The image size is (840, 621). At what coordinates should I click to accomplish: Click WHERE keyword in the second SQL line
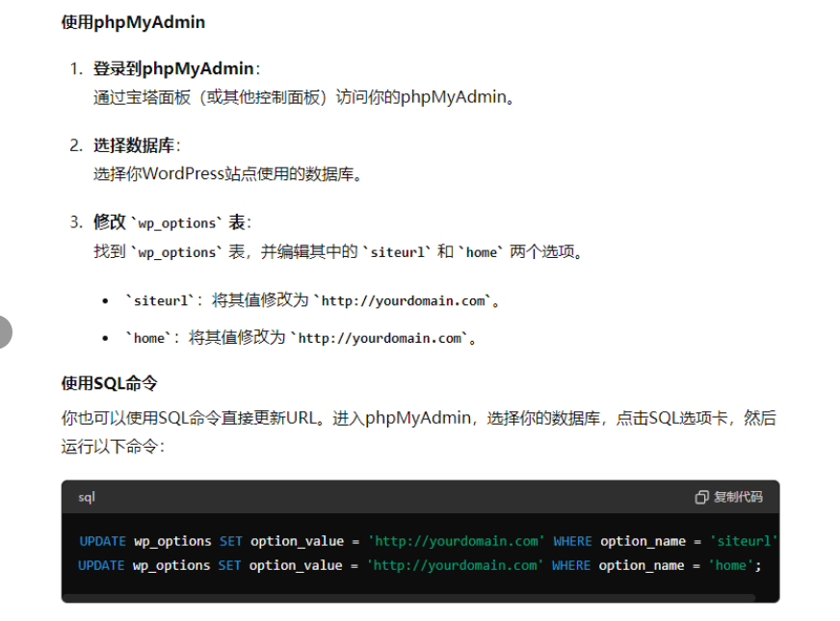pyautogui.click(x=571, y=565)
